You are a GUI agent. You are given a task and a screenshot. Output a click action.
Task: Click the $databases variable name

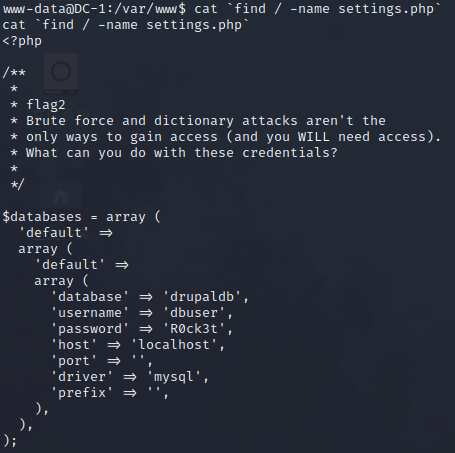tap(42, 217)
